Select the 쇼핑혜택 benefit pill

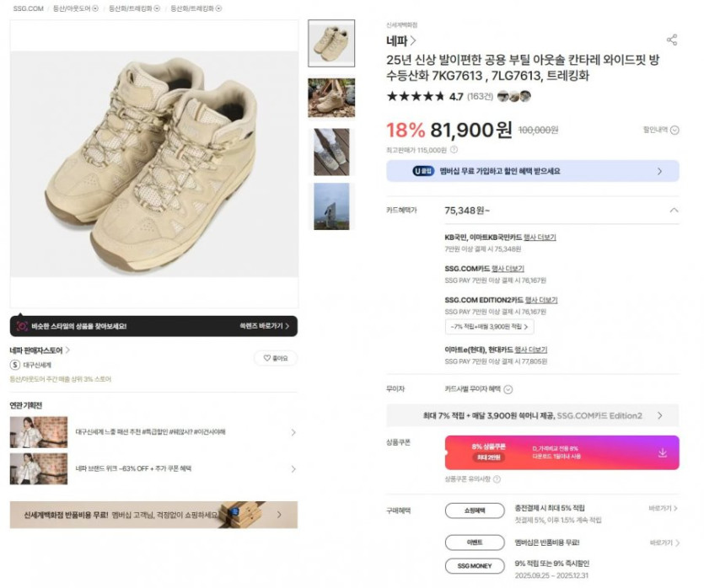pyautogui.click(x=475, y=510)
